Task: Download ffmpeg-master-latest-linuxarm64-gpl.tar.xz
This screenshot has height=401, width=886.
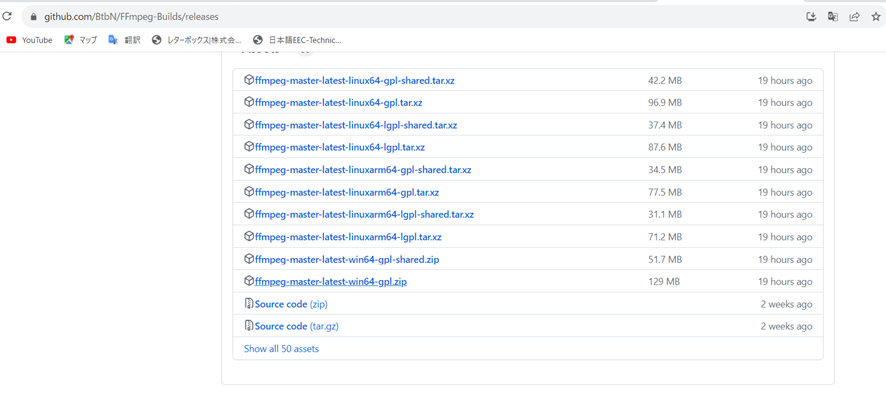Action: tap(347, 193)
